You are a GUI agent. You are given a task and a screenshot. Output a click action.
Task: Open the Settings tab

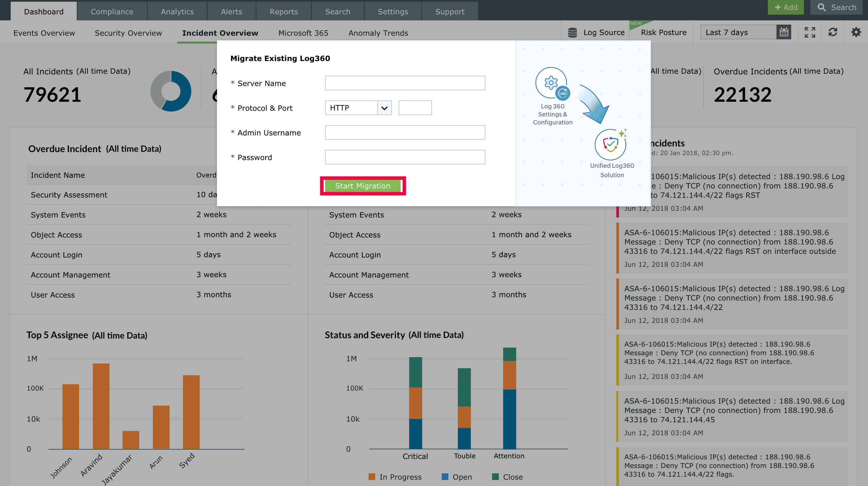click(x=393, y=11)
